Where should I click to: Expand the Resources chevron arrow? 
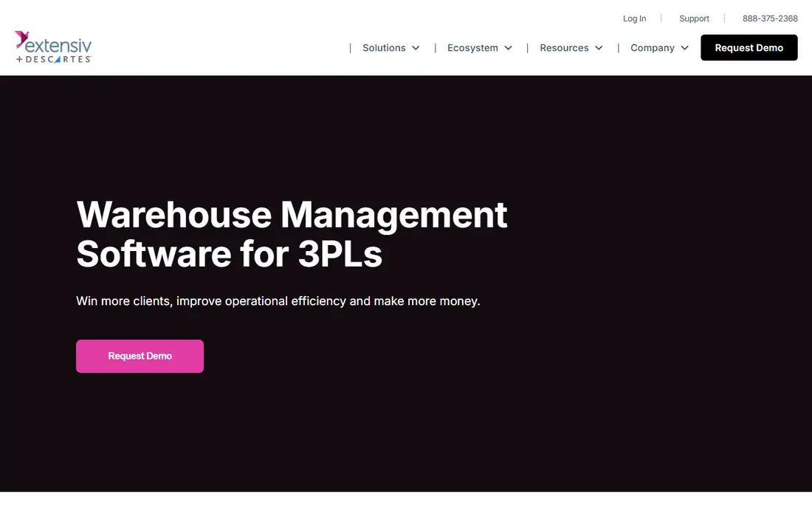[599, 48]
